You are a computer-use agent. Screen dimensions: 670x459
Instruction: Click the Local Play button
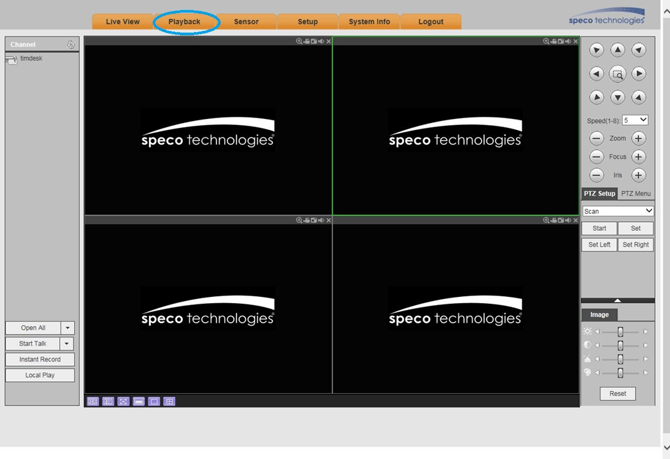pos(40,375)
